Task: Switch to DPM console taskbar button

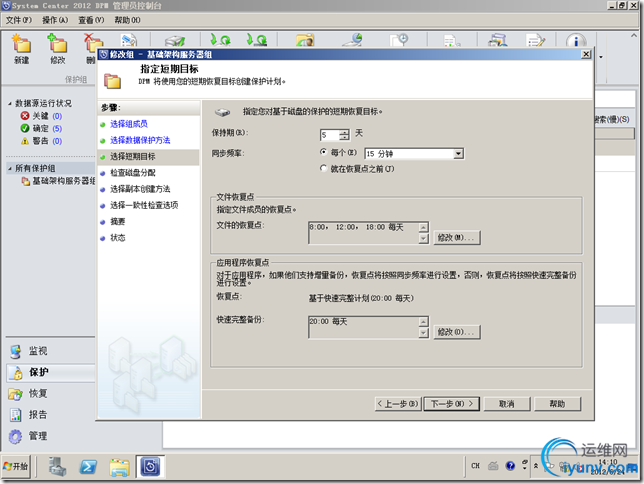Action: click(150, 467)
